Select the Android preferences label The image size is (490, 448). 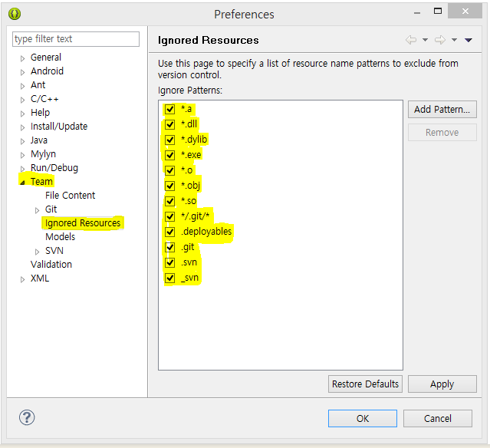(x=47, y=71)
